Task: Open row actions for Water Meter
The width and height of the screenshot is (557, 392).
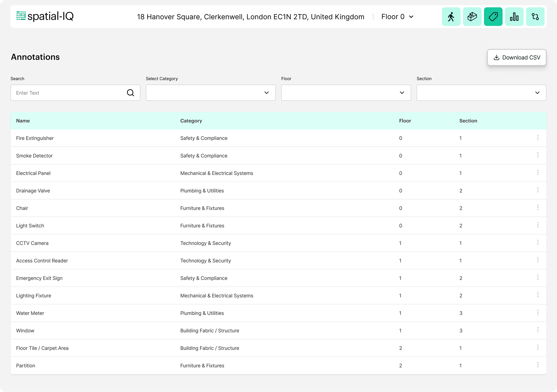Action: (538, 312)
